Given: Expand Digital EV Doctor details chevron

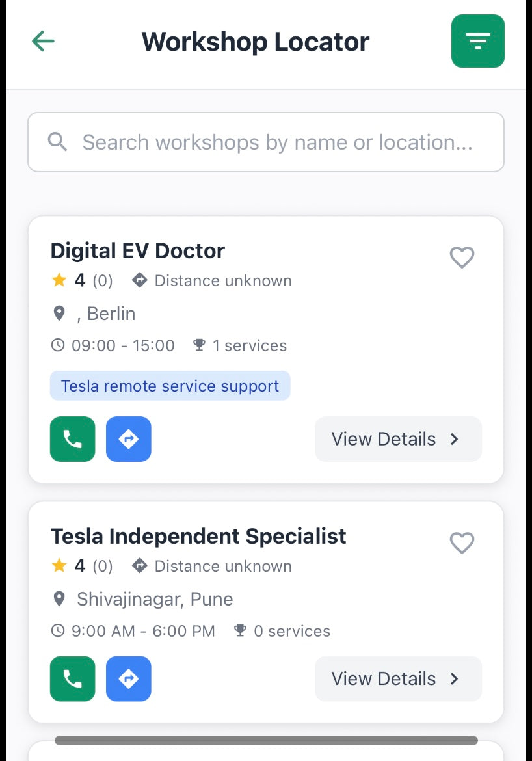Looking at the screenshot, I should click(455, 439).
